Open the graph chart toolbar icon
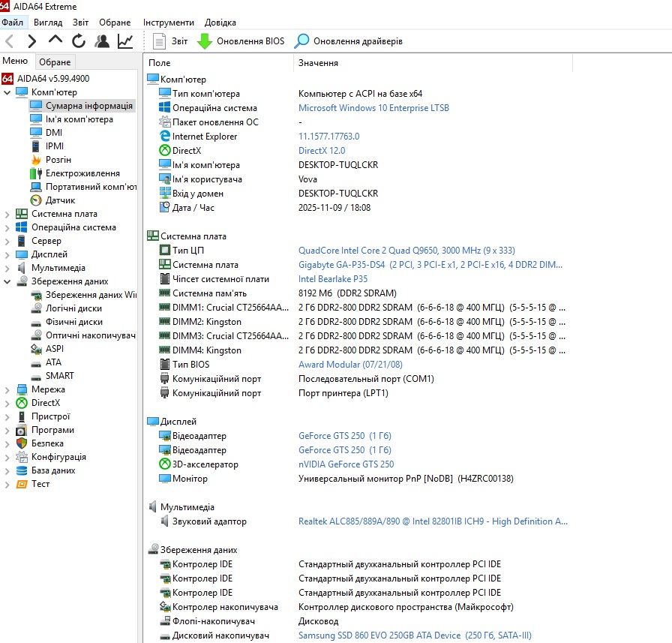This screenshot has width=672, height=643. tap(125, 41)
